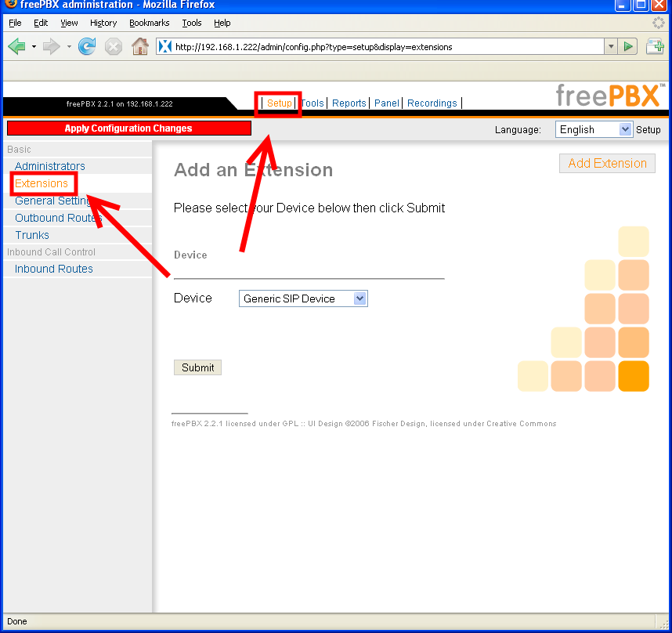Image resolution: width=672 pixels, height=633 pixels.
Task: Reload the page with the refresh icon
Action: point(87,46)
